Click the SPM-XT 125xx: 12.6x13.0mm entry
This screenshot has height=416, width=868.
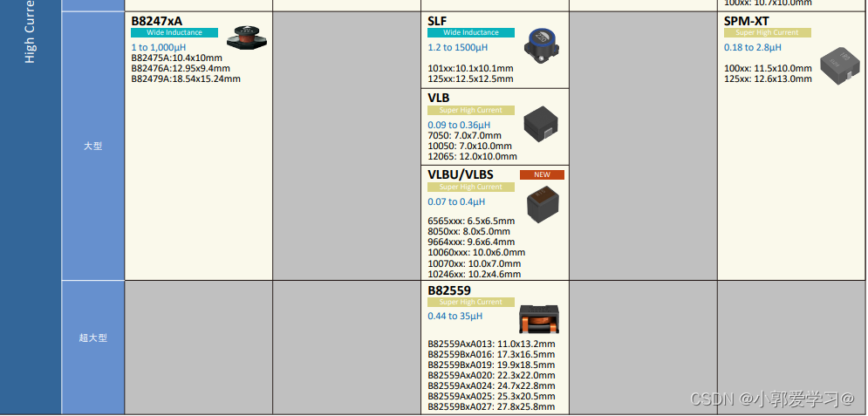tap(768, 79)
